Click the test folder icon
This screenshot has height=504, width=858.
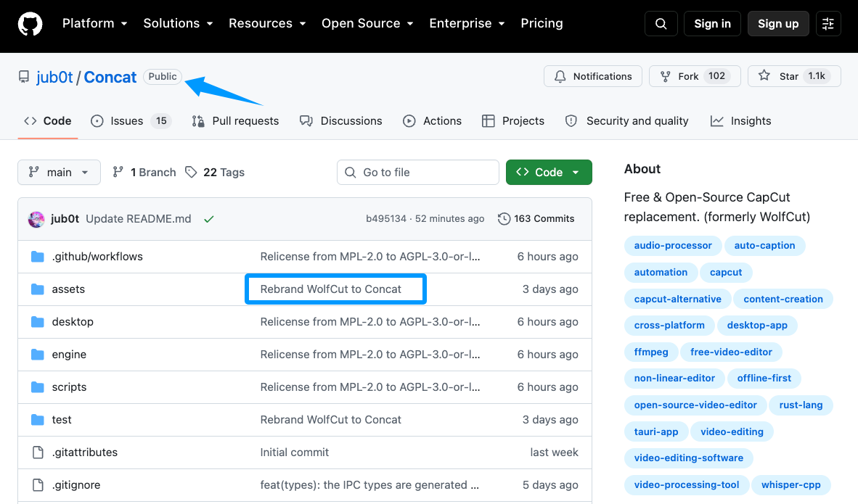(x=37, y=420)
